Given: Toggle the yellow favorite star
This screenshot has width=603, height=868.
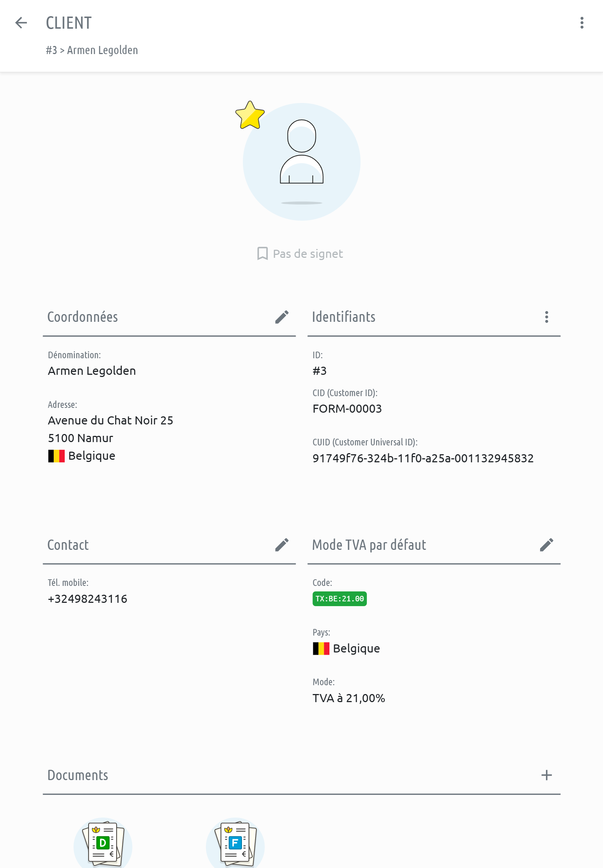Looking at the screenshot, I should point(250,115).
